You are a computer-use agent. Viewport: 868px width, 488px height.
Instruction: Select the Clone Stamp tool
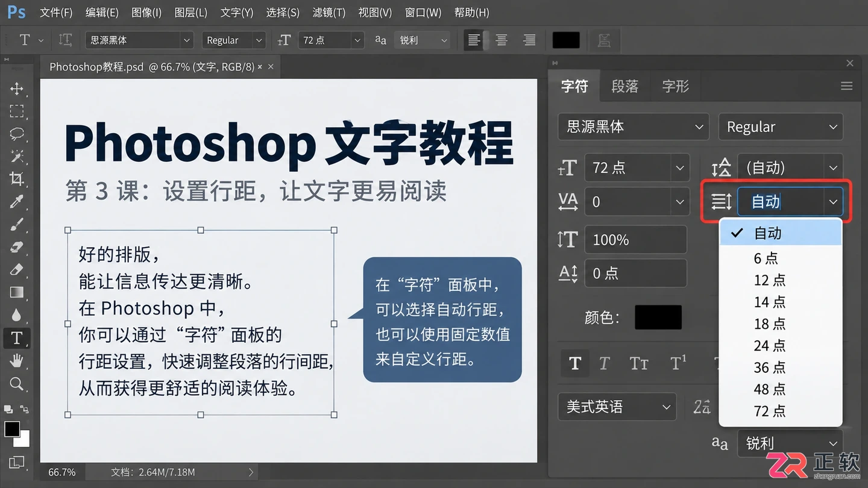[x=16, y=247]
